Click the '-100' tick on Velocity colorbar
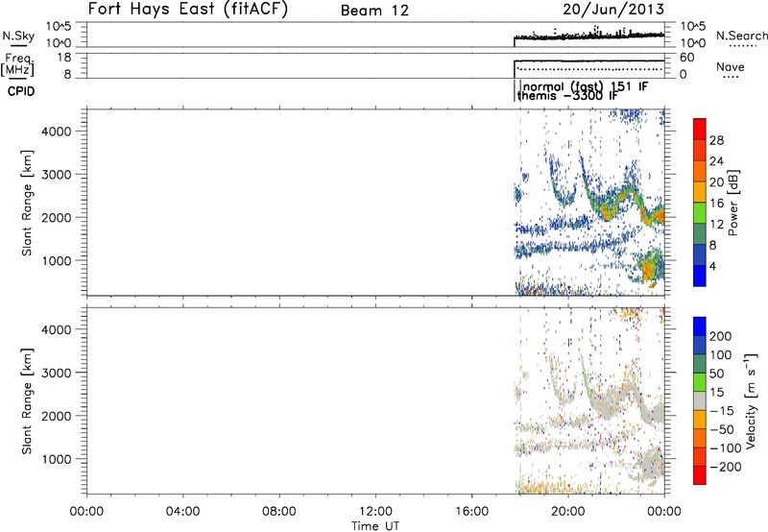The width and height of the screenshot is (768, 532). (726, 448)
